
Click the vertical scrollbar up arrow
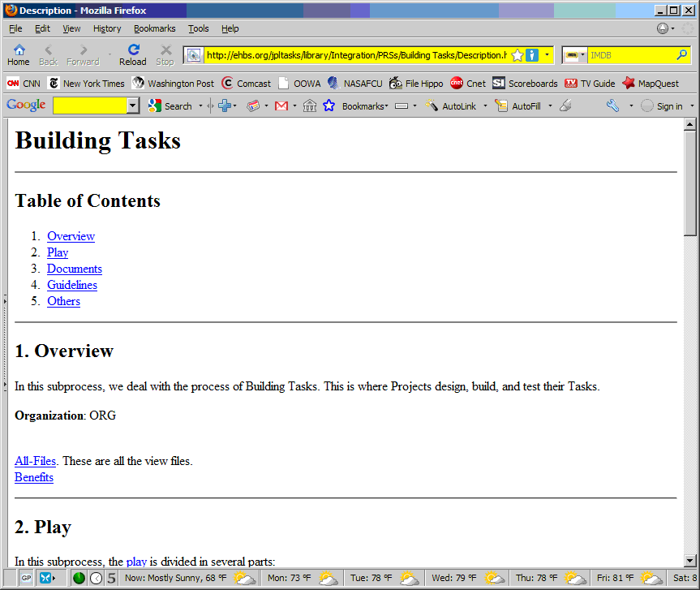(689, 124)
